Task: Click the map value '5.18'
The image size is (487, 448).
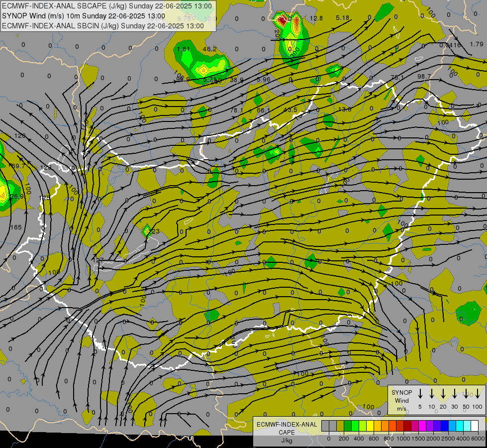Action: click(343, 18)
